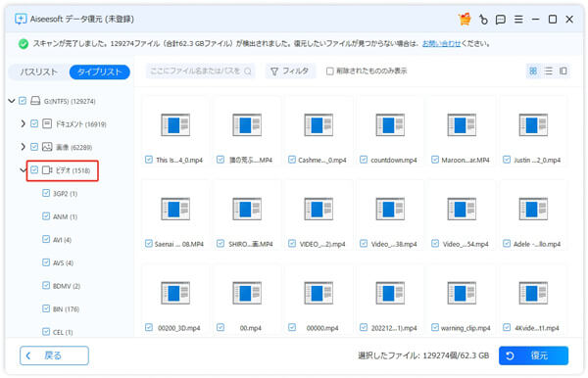Switch to detail pane view
Image resolution: width=588 pixels, height=378 pixels.
[563, 71]
